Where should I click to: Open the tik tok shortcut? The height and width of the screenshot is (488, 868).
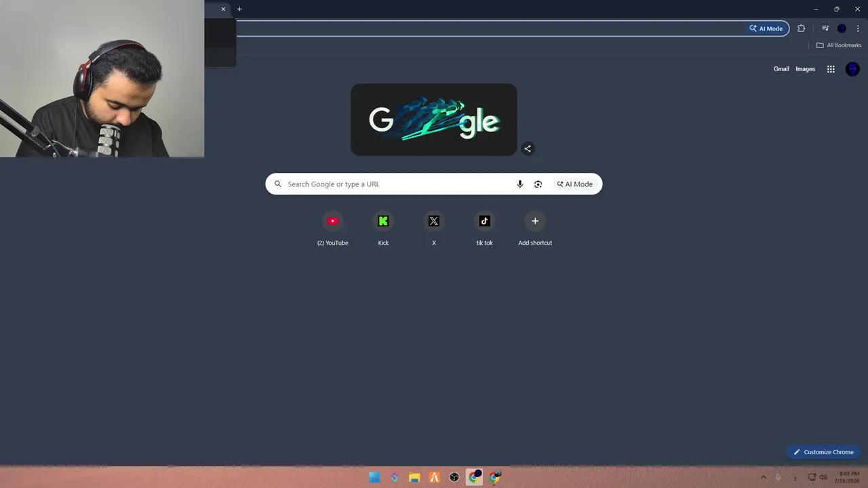[x=484, y=229]
